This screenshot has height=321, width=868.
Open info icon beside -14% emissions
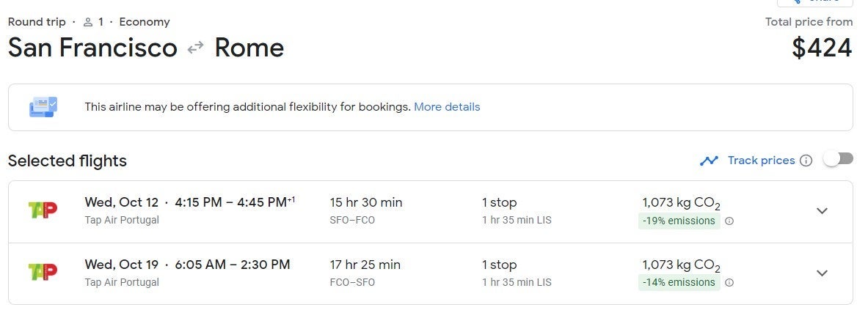729,283
